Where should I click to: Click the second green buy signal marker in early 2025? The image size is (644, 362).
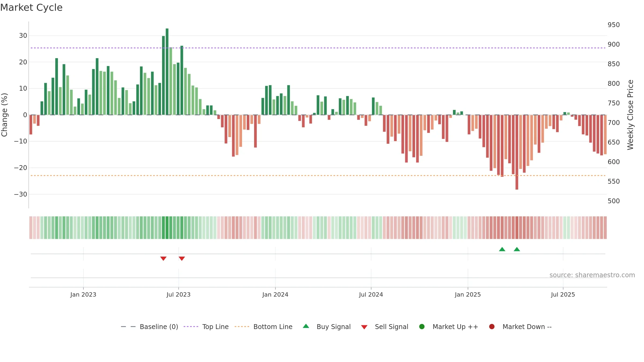pyautogui.click(x=517, y=249)
